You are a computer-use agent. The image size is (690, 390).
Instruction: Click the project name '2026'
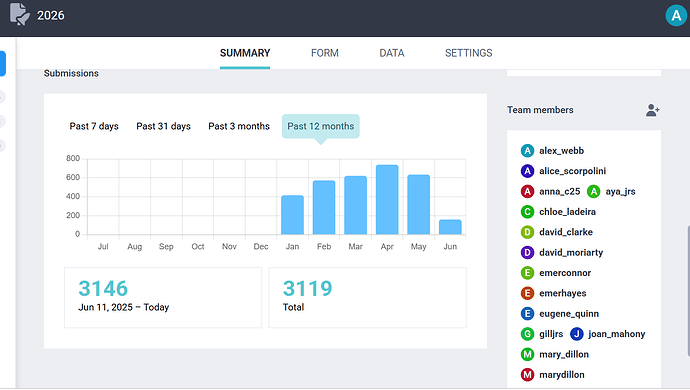coord(51,15)
